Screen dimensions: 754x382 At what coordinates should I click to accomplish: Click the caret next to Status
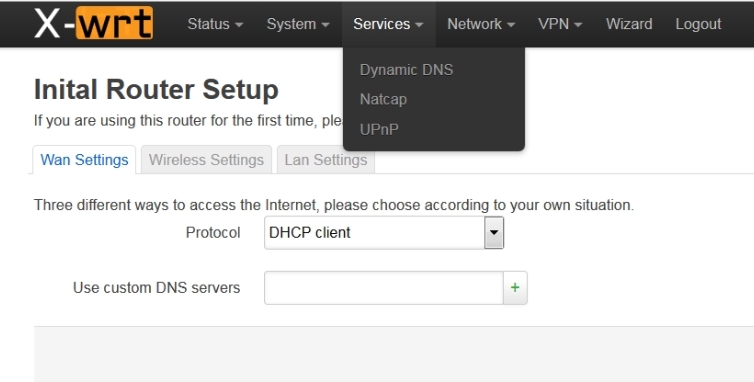pyautogui.click(x=239, y=25)
